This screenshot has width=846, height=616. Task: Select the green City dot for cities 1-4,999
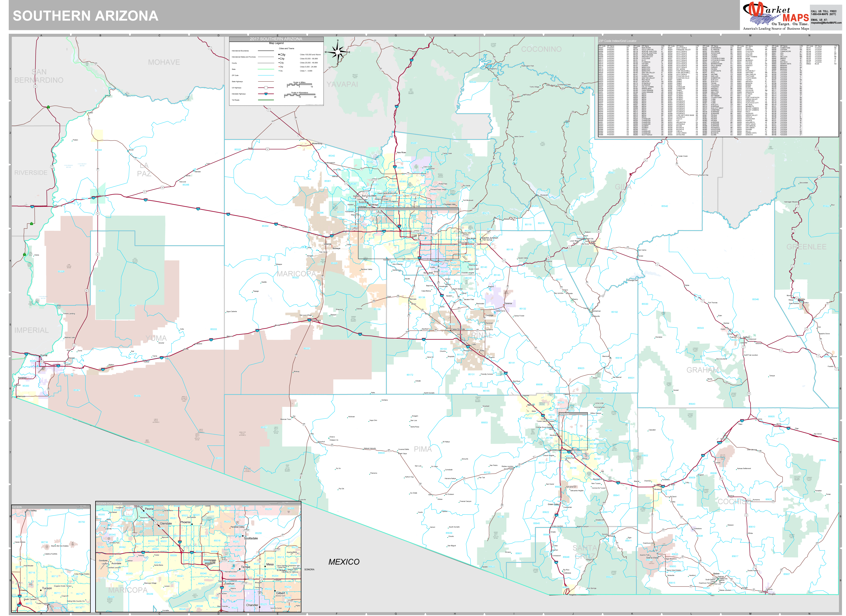tap(279, 71)
